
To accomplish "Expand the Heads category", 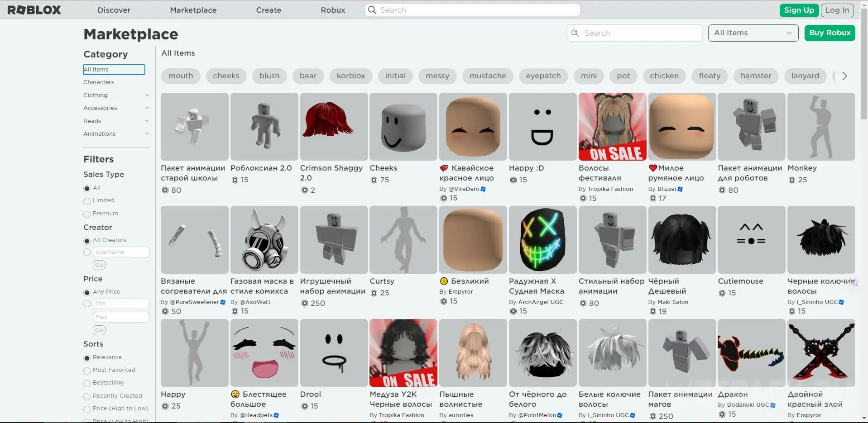I will (147, 121).
